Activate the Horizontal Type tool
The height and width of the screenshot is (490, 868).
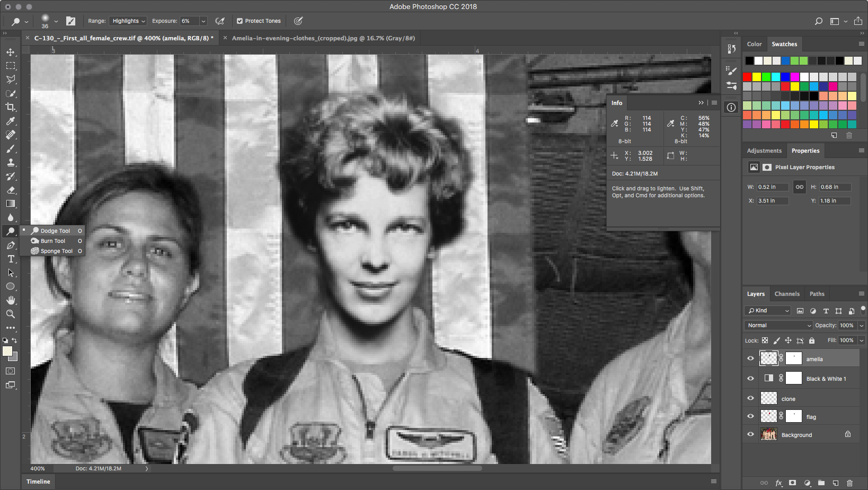pos(11,259)
